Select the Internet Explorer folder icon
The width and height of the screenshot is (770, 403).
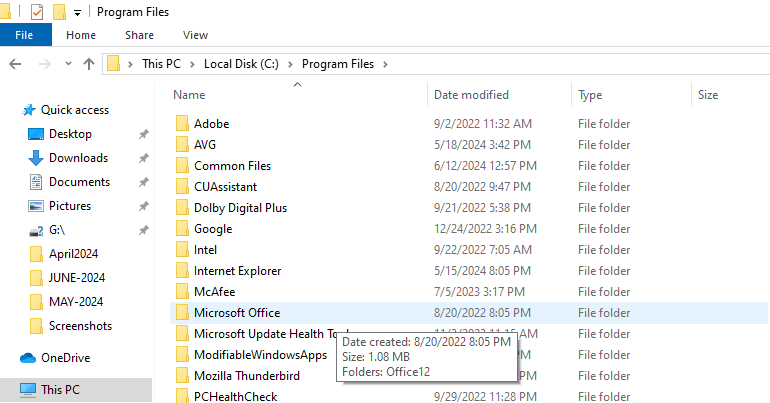[x=182, y=271]
